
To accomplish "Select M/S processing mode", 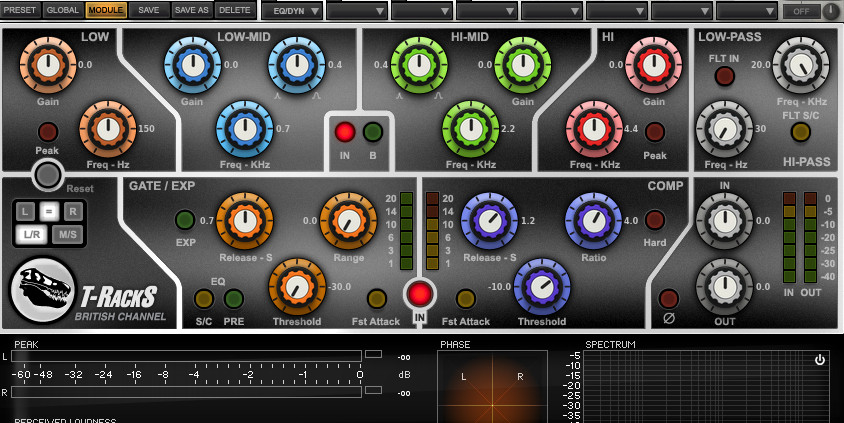I will click(x=68, y=235).
